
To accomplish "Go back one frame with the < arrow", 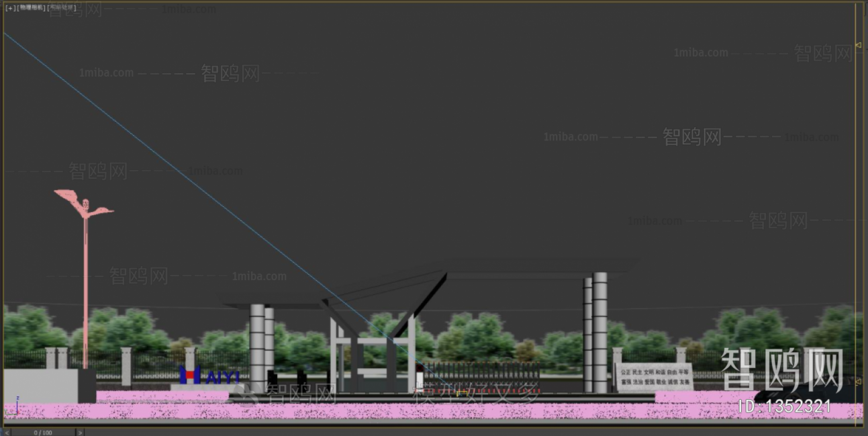I will click(5, 433).
